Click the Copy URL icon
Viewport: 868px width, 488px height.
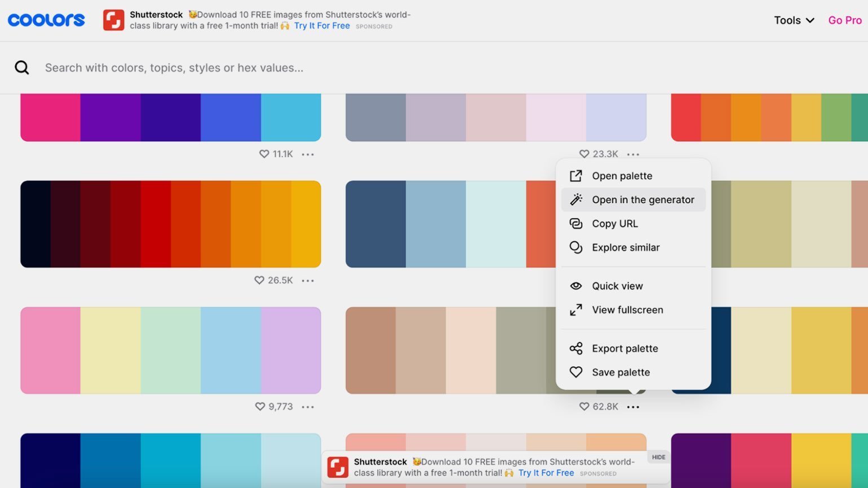click(575, 224)
